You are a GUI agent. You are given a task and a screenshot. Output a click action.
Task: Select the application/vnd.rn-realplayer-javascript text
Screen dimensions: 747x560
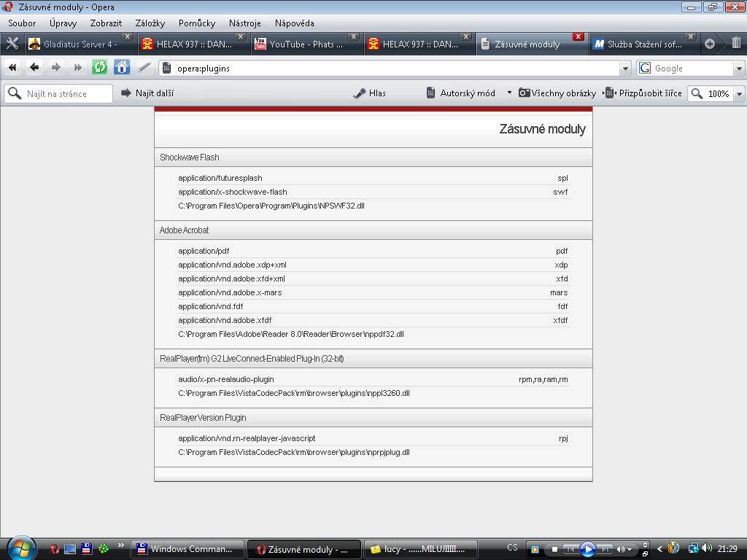247,438
